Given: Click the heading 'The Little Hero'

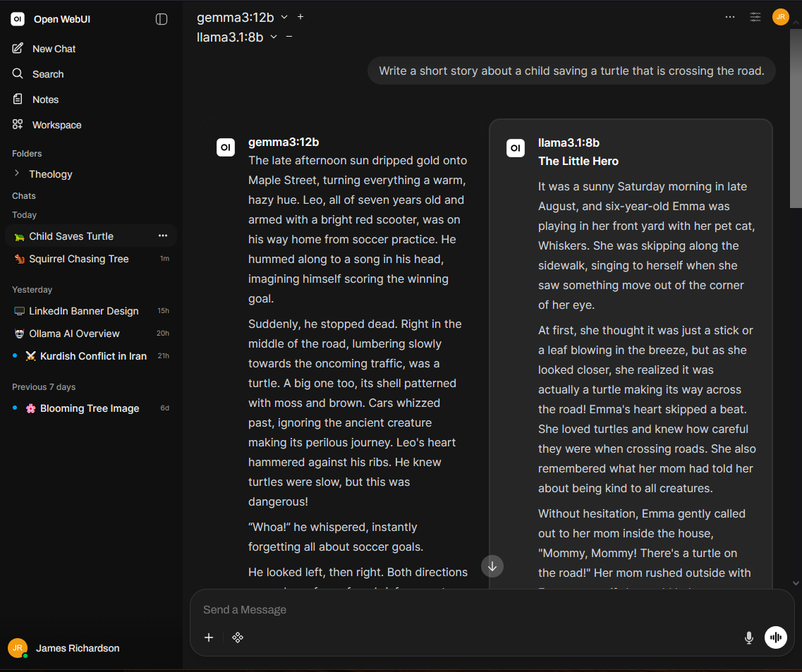Looking at the screenshot, I should coord(578,161).
